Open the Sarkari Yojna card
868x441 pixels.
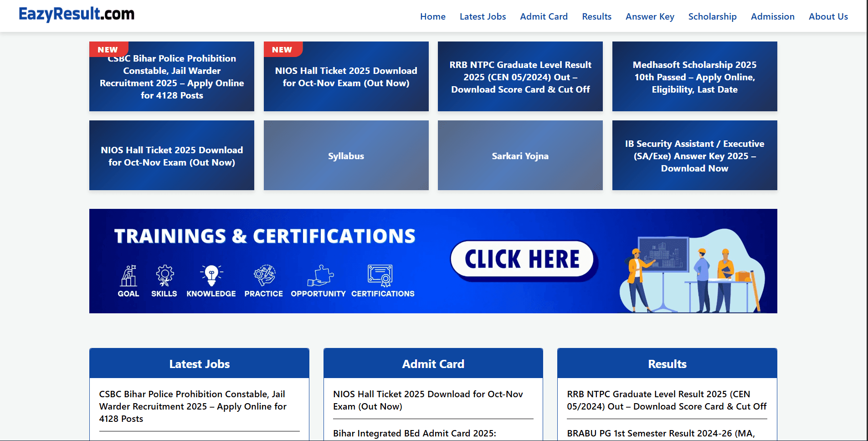pos(520,156)
